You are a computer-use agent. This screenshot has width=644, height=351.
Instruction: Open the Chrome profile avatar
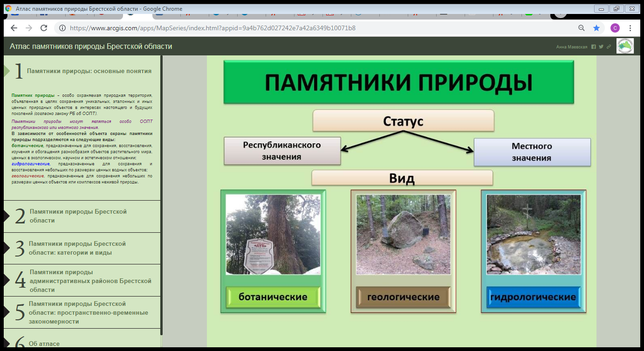(x=615, y=28)
